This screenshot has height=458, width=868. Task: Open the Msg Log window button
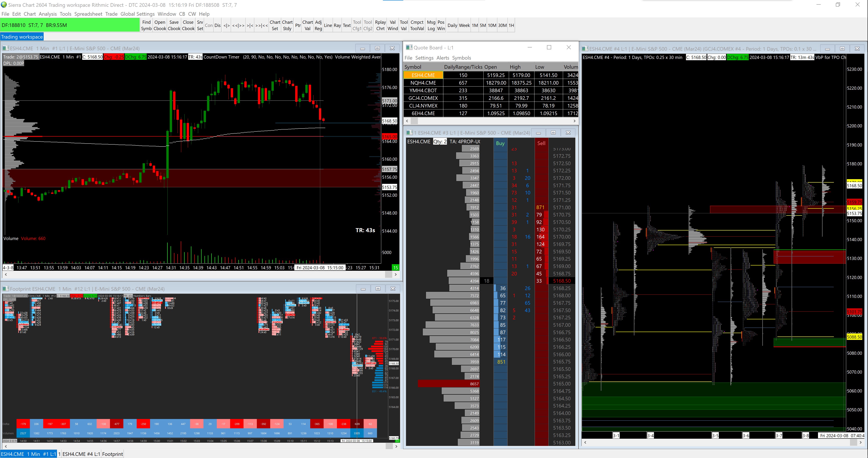coord(431,25)
